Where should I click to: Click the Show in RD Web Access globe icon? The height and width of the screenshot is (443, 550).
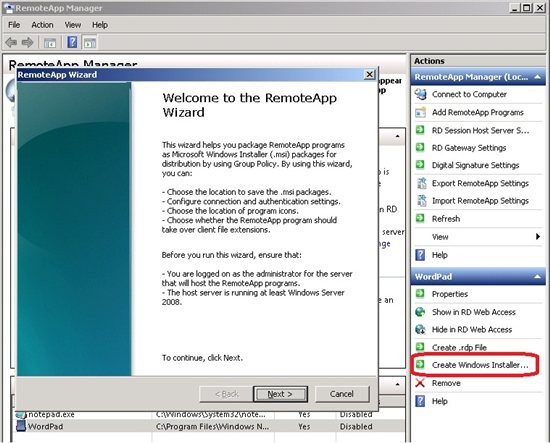[420, 311]
